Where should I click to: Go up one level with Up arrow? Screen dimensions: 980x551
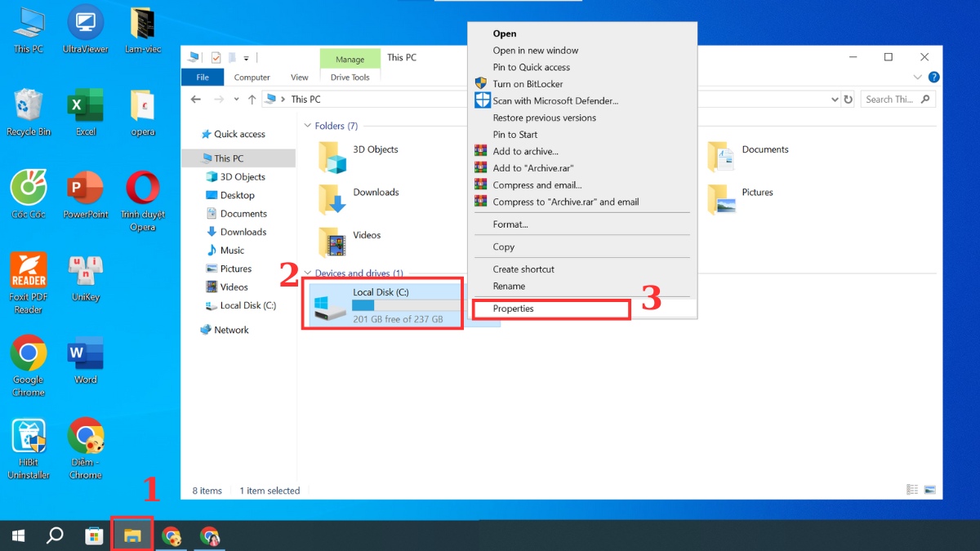[x=252, y=99]
